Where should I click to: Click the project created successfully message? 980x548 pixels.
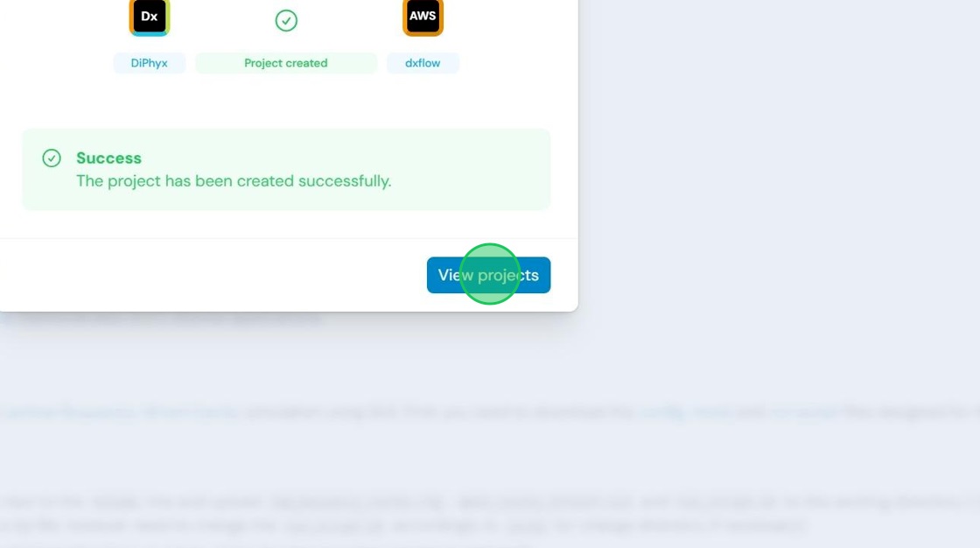pyautogui.click(x=234, y=181)
